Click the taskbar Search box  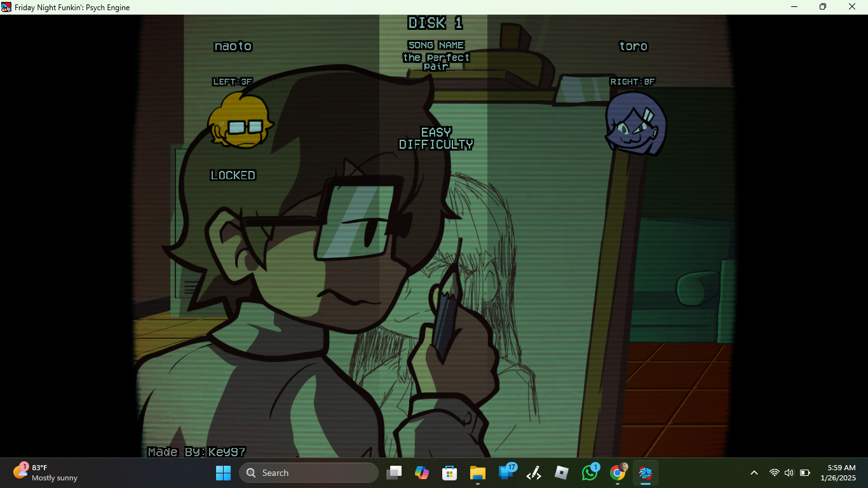(x=309, y=473)
